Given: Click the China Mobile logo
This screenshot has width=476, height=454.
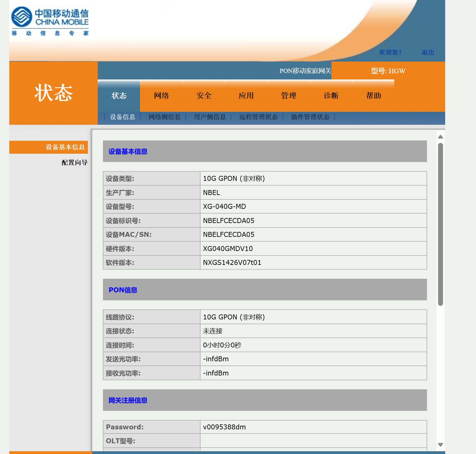Looking at the screenshot, I should coord(50,20).
